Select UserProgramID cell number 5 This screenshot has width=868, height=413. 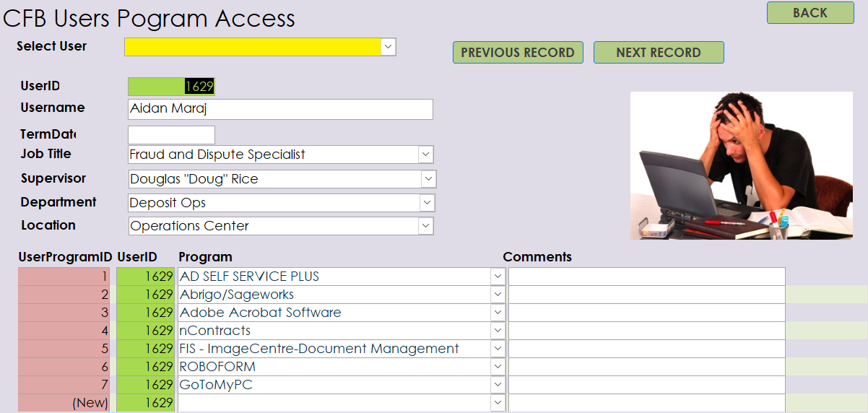(64, 349)
